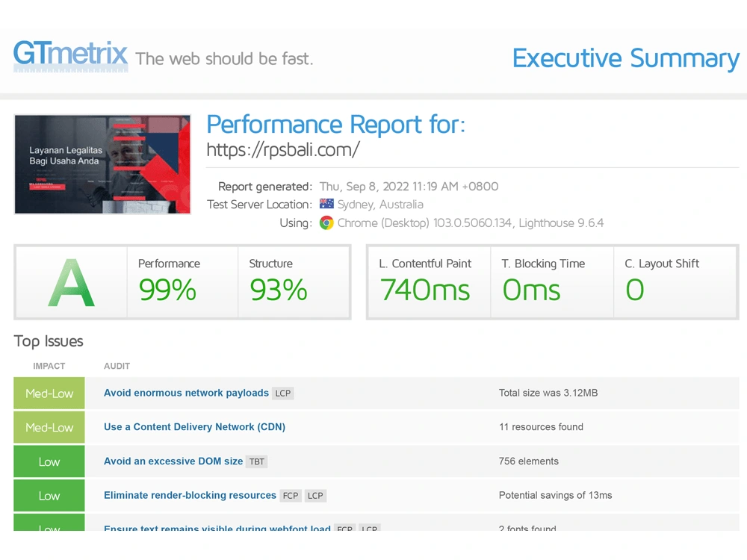Click the TBT badge on DOM size row

pos(256,461)
